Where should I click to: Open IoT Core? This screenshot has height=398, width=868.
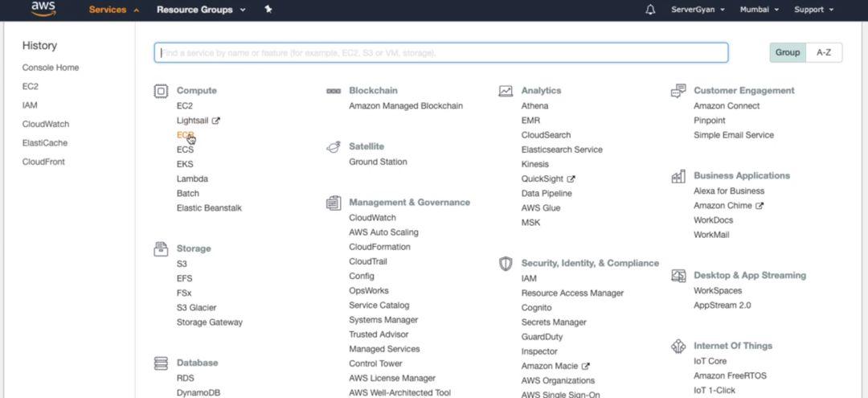[x=710, y=361]
